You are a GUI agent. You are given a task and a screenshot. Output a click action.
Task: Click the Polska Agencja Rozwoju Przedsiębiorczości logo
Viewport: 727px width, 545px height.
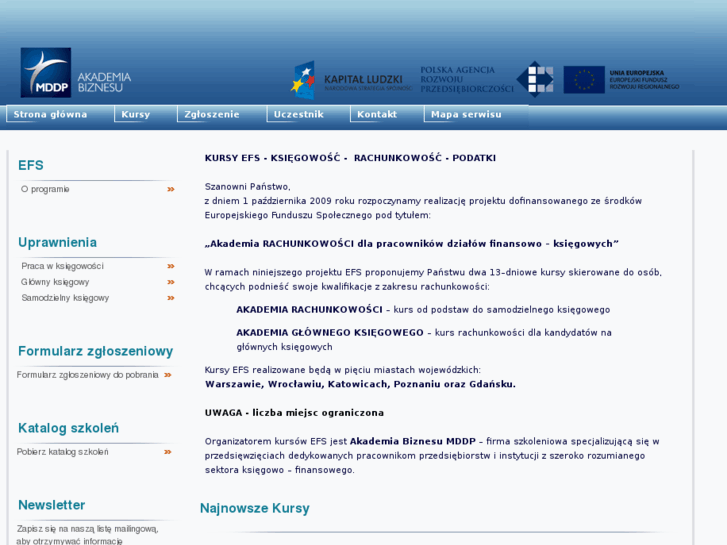coord(487,79)
